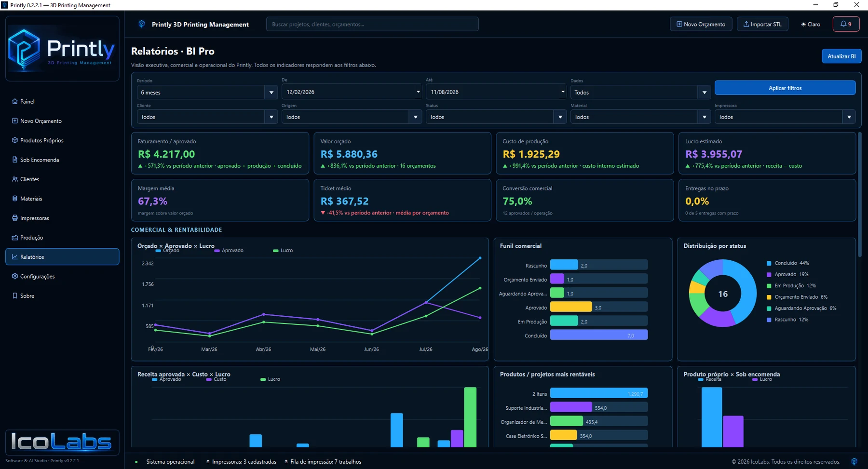Click the Orçado legend swatch in line chart
Screen dimensions: 868x469
pyautogui.click(x=158, y=251)
